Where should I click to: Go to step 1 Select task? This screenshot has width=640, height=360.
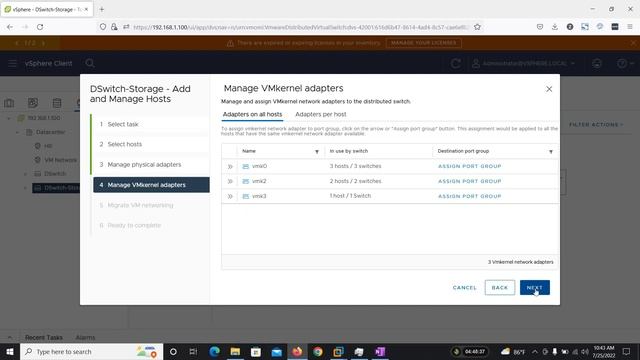151,124
